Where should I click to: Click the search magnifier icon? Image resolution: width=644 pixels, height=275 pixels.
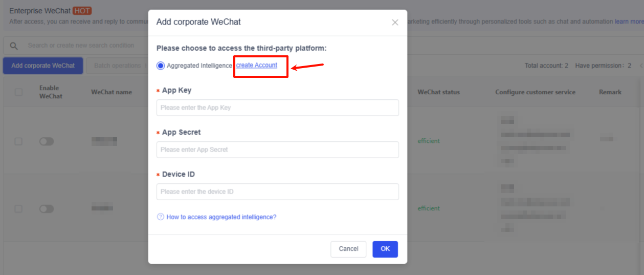coord(14,46)
